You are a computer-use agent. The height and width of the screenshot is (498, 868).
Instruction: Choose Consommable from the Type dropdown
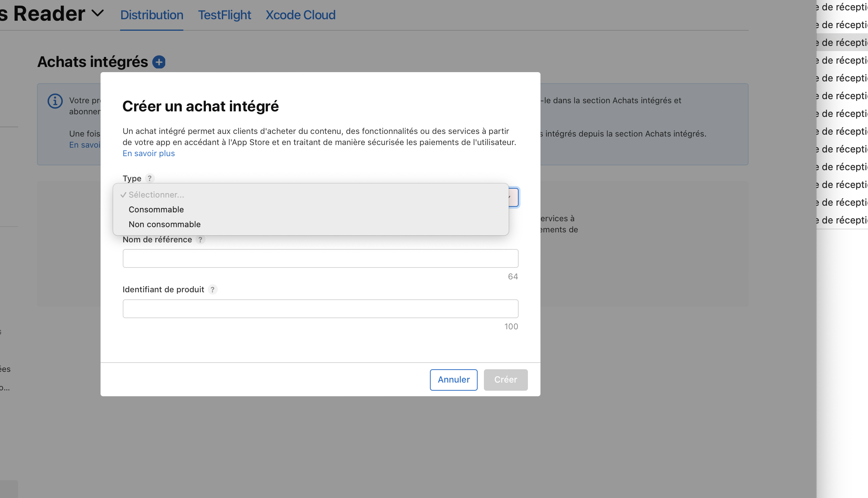tap(156, 209)
